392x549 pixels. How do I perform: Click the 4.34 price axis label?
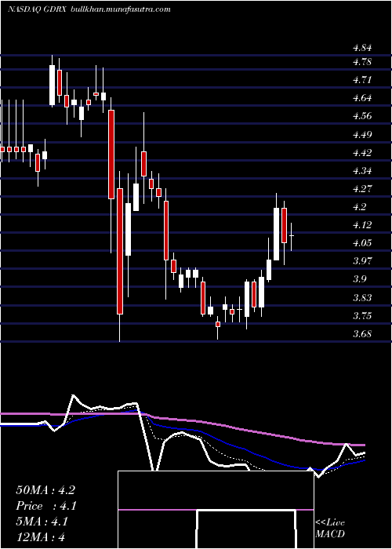pos(361,171)
